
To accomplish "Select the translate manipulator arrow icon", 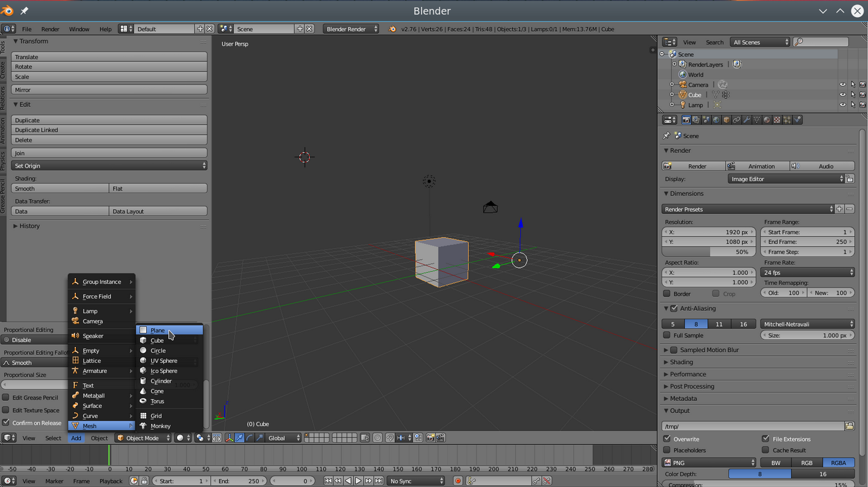I will (239, 438).
